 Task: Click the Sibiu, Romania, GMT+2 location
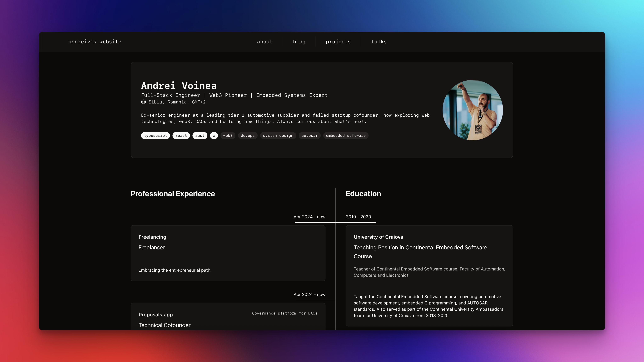click(177, 102)
